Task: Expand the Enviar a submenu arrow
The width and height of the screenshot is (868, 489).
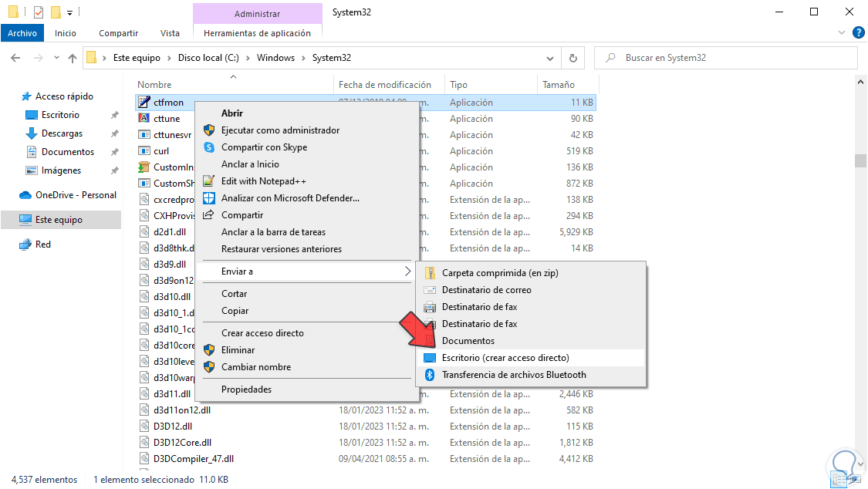Action: [x=407, y=271]
